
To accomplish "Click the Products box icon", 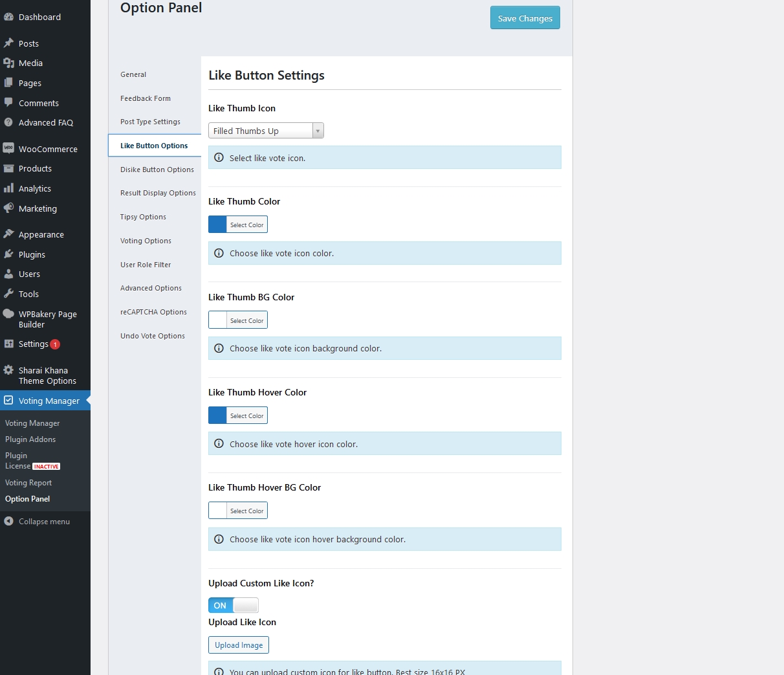I will pyautogui.click(x=8, y=168).
